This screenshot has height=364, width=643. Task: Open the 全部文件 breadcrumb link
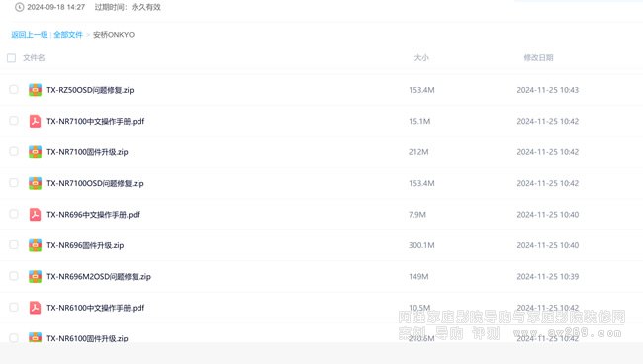pyautogui.click(x=68, y=35)
